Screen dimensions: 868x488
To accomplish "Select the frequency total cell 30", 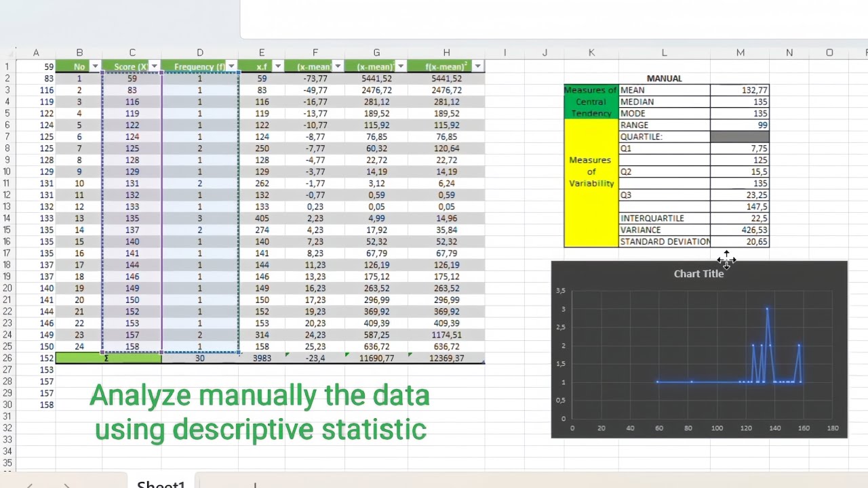I will point(200,358).
